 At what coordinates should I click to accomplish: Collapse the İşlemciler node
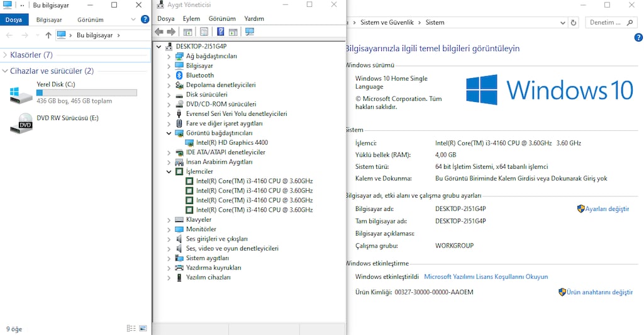pos(169,171)
